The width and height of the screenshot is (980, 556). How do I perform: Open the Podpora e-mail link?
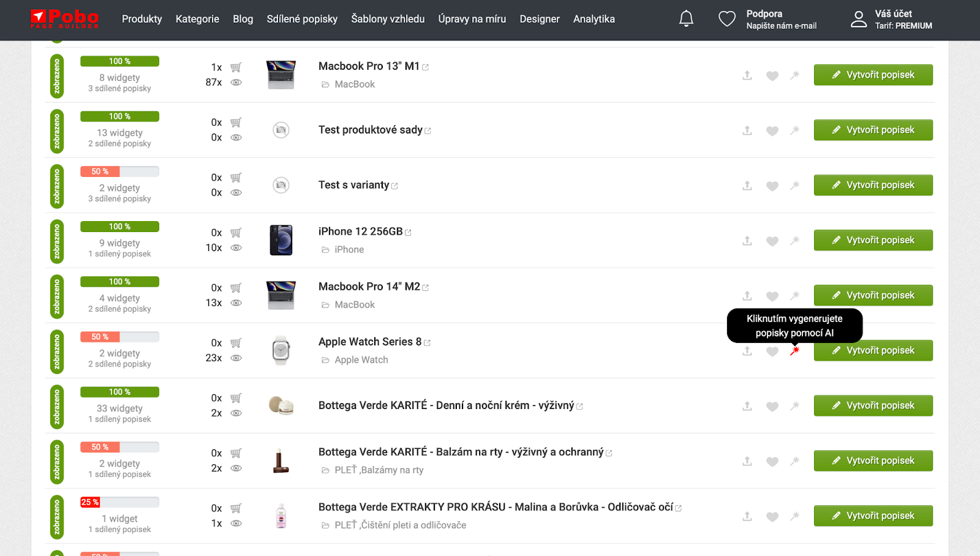click(x=781, y=20)
